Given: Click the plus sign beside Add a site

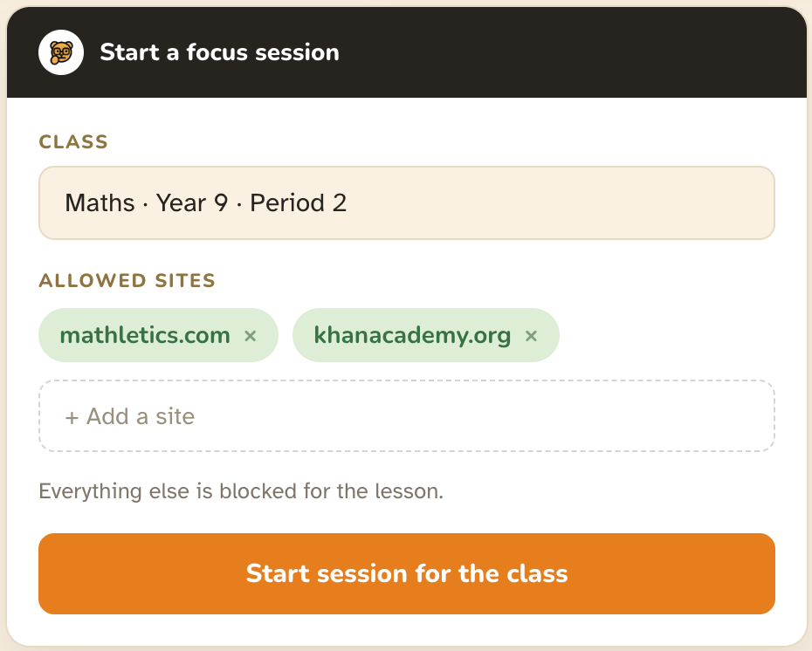Looking at the screenshot, I should tap(72, 417).
